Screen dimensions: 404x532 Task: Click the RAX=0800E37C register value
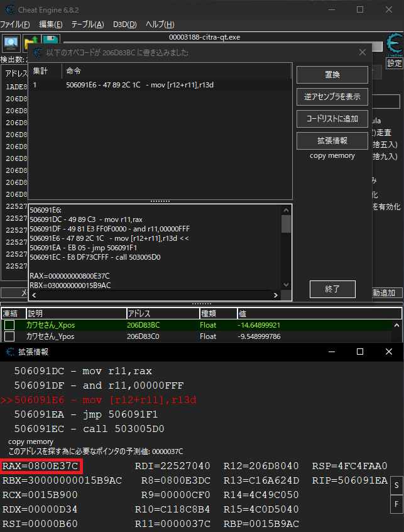[x=41, y=466]
